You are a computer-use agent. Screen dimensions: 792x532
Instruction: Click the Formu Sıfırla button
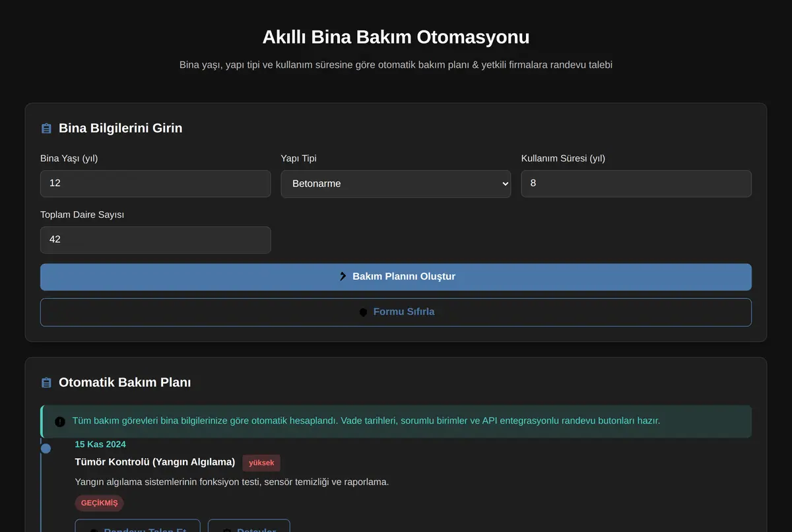tap(396, 312)
